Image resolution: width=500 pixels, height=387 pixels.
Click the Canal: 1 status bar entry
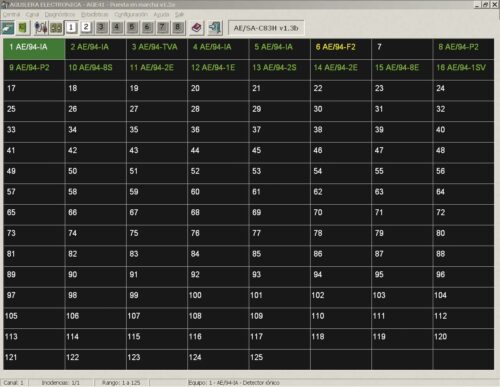click(x=14, y=383)
